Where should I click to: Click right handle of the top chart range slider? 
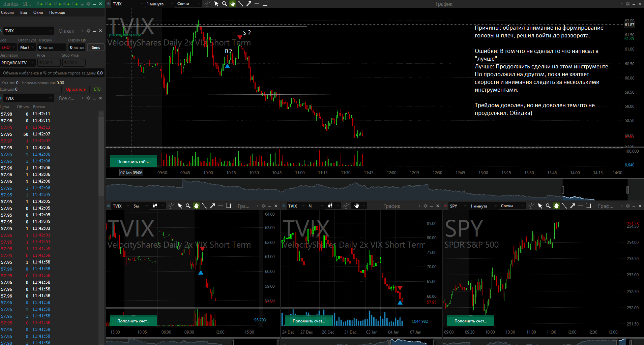tap(627, 190)
